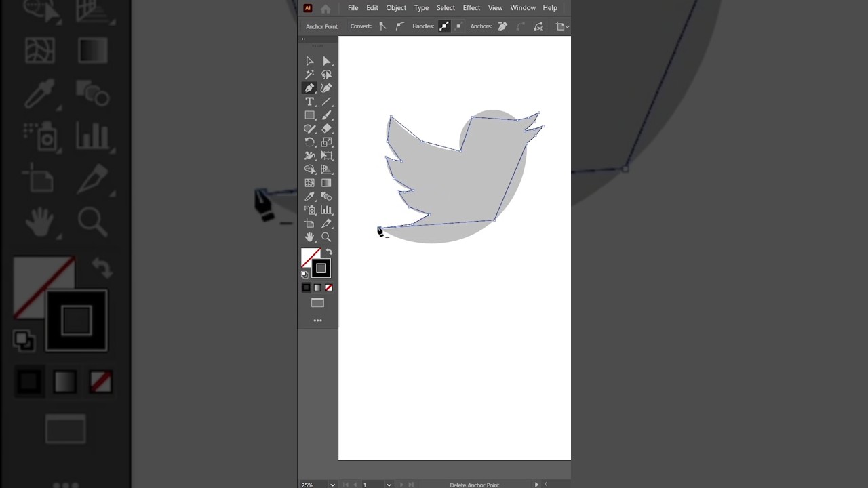Image resolution: width=868 pixels, height=488 pixels.
Task: Click the artboard number field
Action: click(x=373, y=485)
